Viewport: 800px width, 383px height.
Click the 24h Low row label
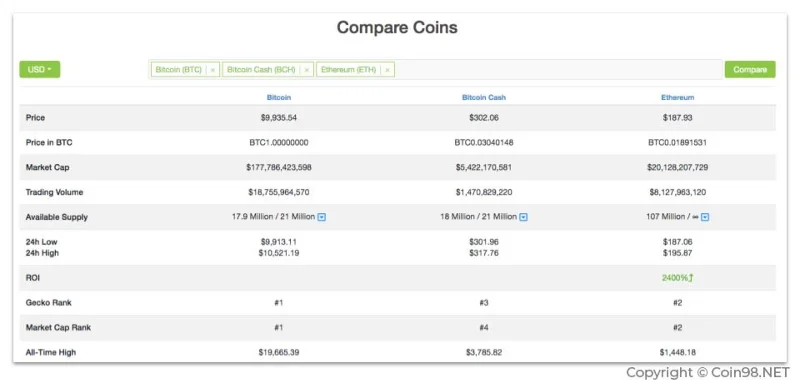pos(41,242)
